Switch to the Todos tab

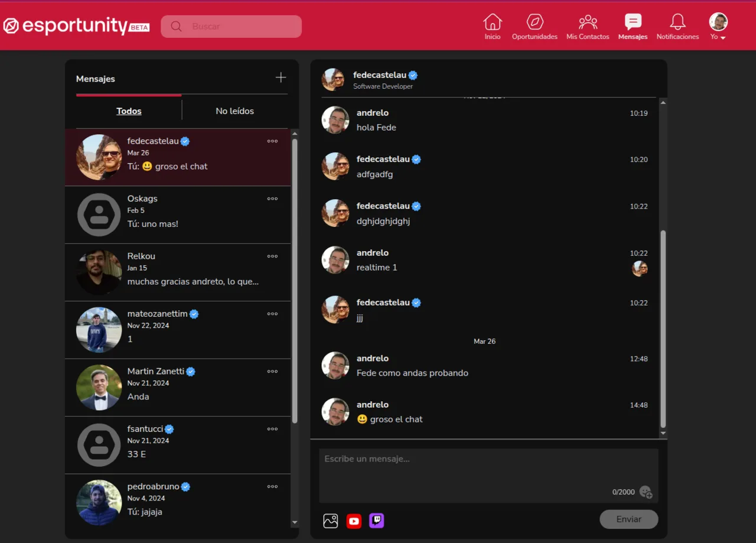coord(129,111)
